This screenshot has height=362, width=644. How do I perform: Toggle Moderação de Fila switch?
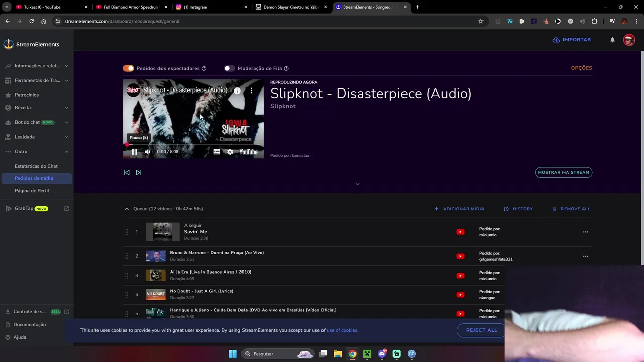229,68
